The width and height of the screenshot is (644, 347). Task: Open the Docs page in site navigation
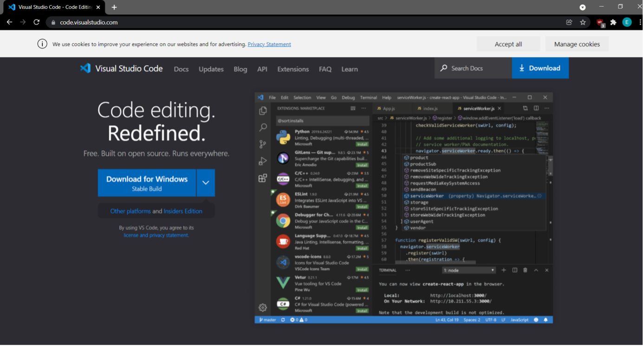coord(181,69)
